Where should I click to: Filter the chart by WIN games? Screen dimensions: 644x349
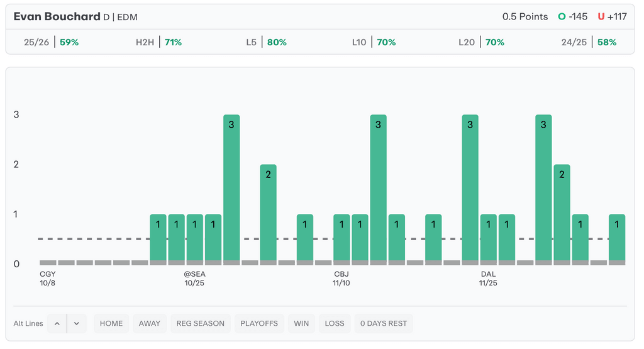click(x=301, y=323)
